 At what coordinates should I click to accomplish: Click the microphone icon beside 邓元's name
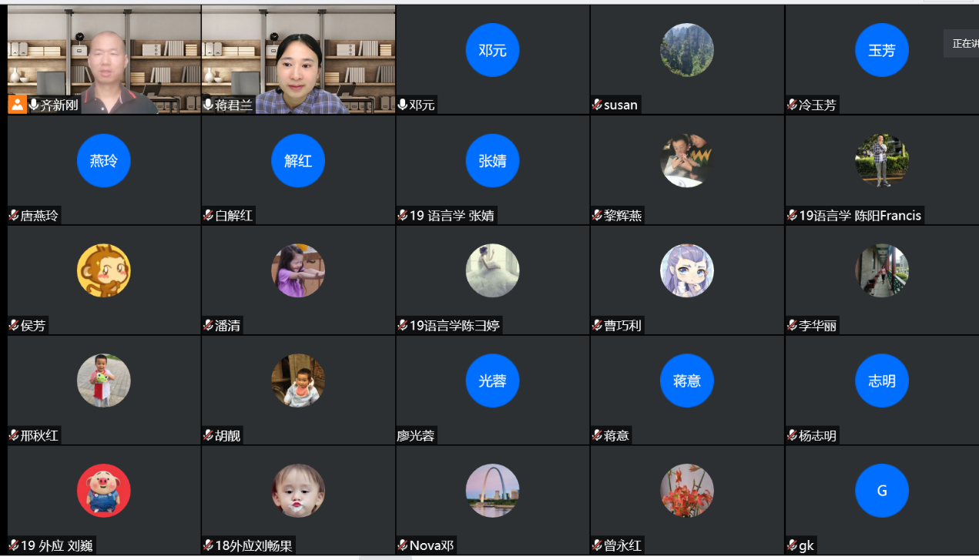click(x=402, y=105)
